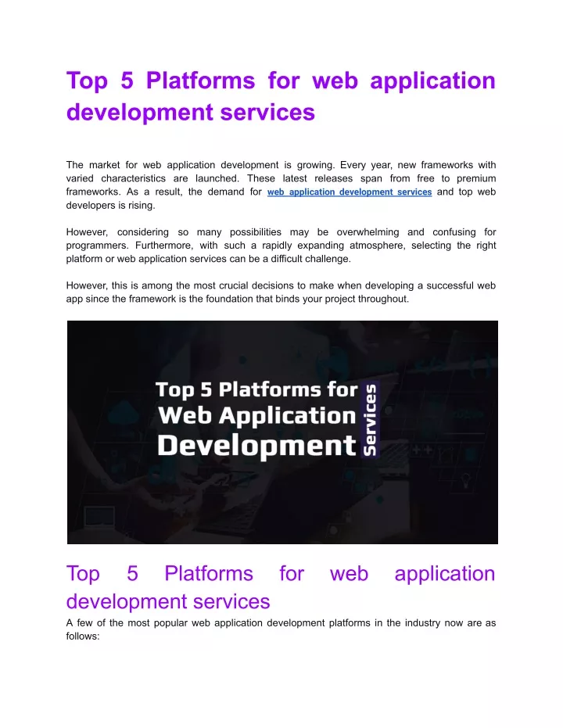The width and height of the screenshot is (563, 728).
Task: Click the paragraph starting "The market for web"
Action: click(281, 185)
